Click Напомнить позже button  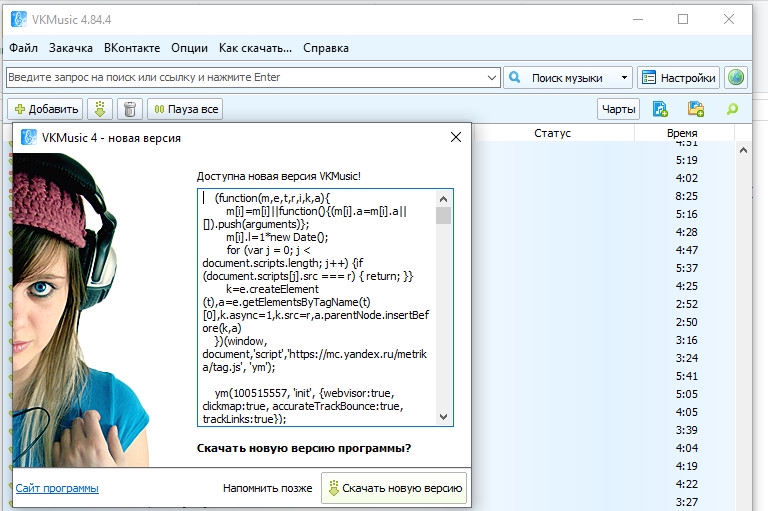click(x=267, y=488)
